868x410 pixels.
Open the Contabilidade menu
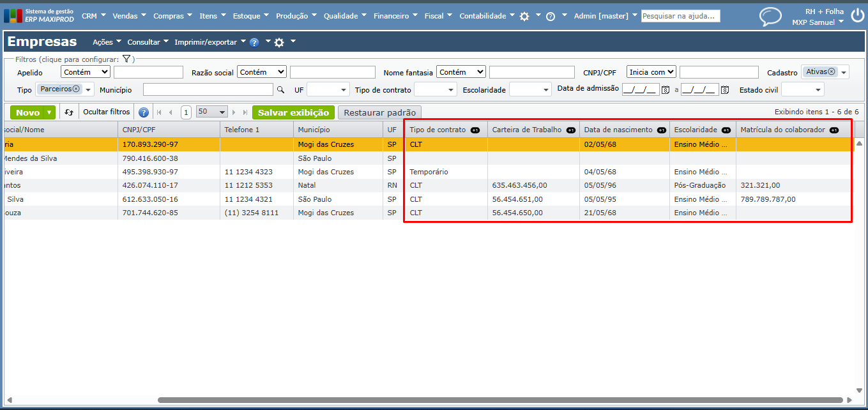(487, 16)
